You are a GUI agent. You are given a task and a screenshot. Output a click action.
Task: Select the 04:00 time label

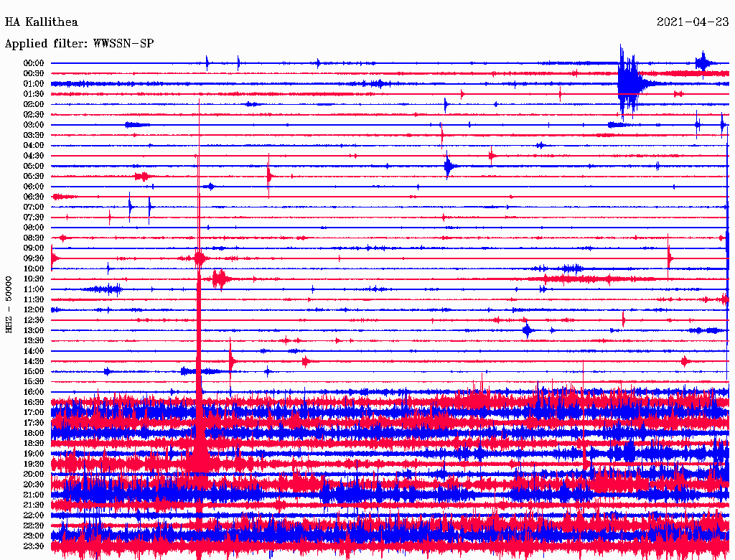(34, 146)
